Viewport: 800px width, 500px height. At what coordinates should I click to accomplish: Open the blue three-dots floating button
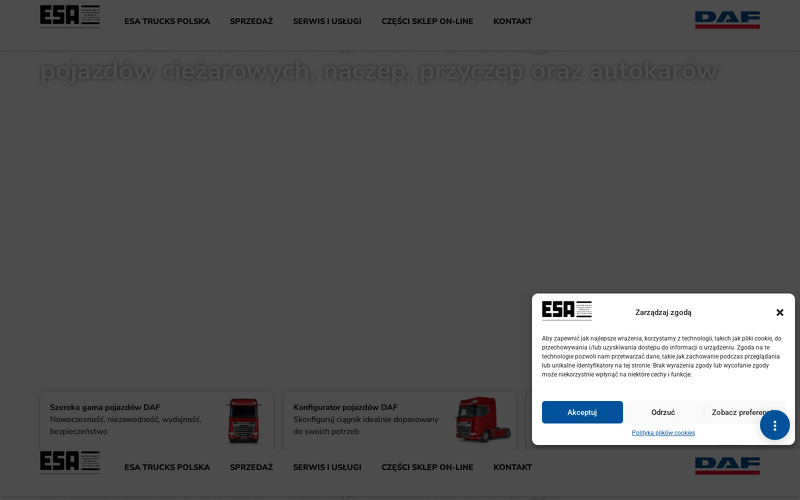click(x=775, y=425)
